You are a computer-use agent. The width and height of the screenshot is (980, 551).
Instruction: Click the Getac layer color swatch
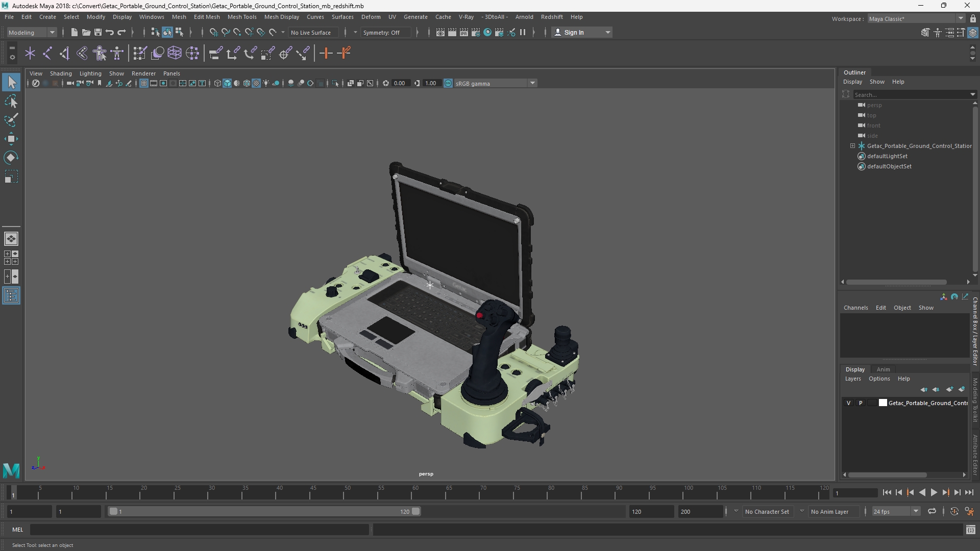[883, 403]
